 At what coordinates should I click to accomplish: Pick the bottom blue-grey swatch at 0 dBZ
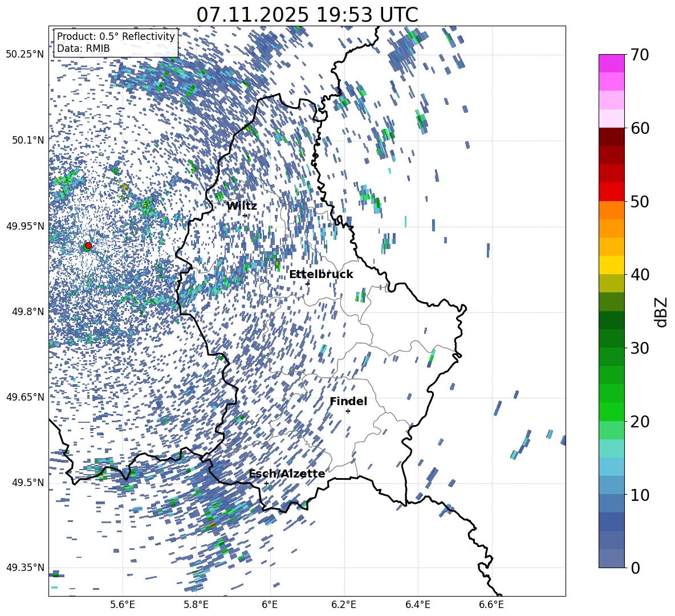point(611,558)
